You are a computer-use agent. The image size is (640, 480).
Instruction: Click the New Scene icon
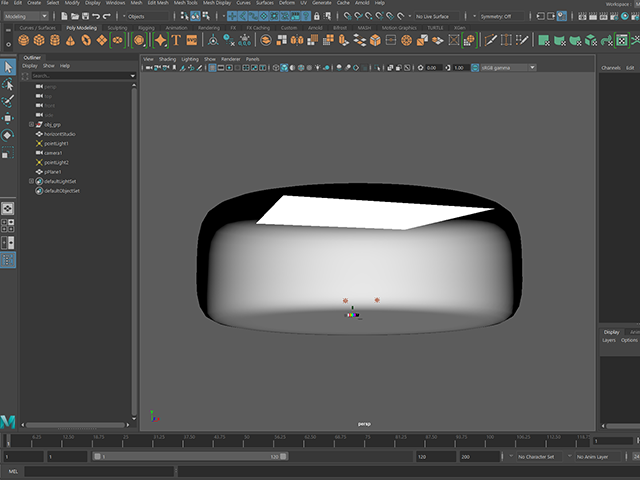point(64,16)
